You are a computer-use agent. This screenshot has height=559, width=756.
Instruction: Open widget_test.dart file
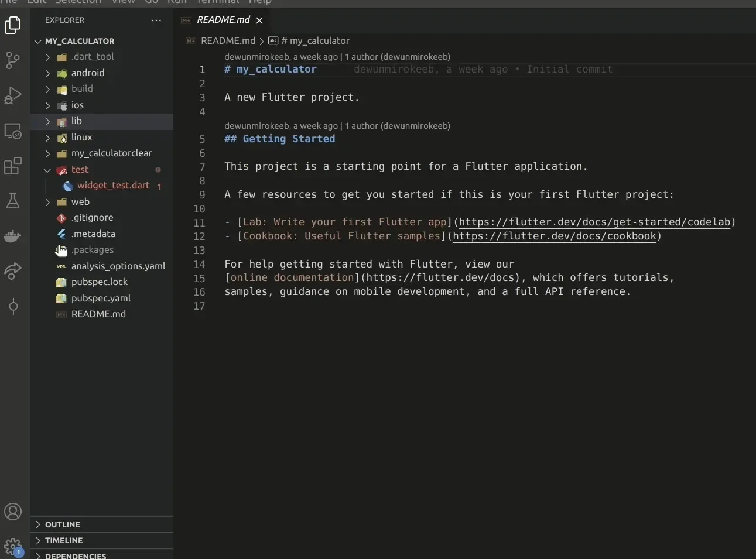point(113,186)
